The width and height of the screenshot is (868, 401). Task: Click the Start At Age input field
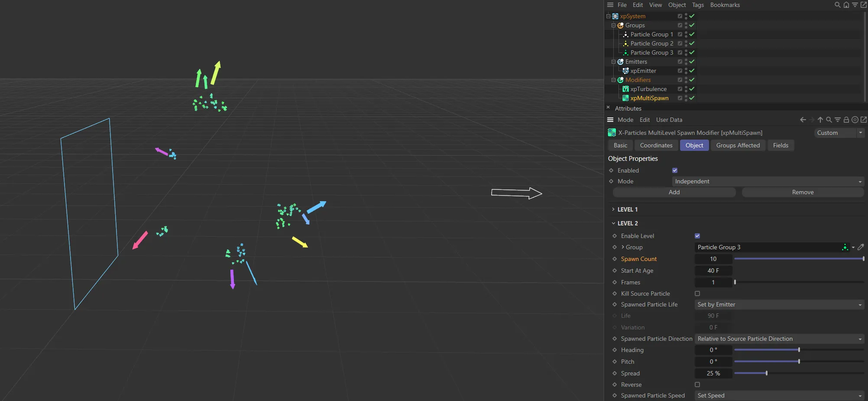point(713,271)
